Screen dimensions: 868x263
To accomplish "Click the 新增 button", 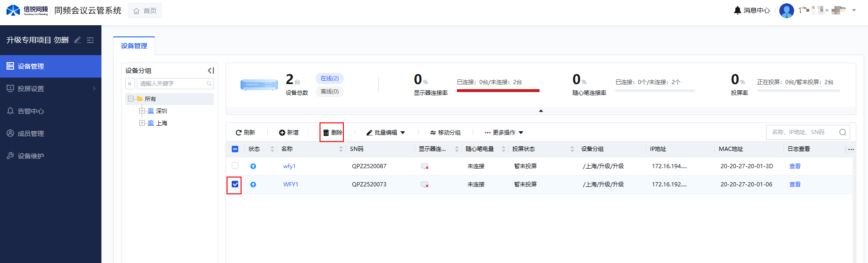I will point(289,133).
